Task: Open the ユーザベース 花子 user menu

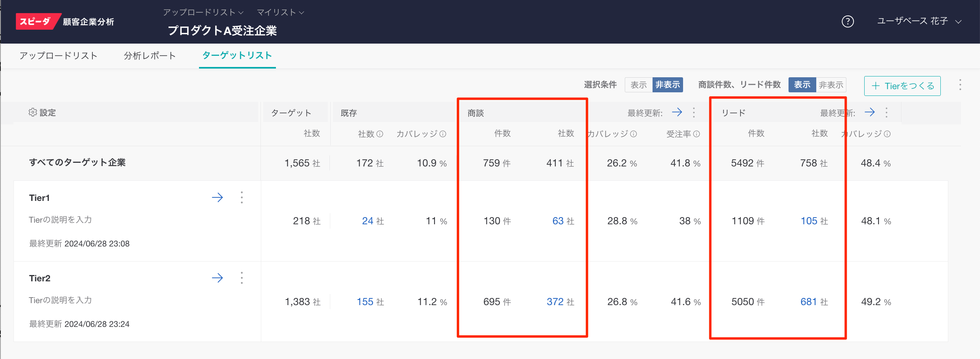Action: point(919,21)
